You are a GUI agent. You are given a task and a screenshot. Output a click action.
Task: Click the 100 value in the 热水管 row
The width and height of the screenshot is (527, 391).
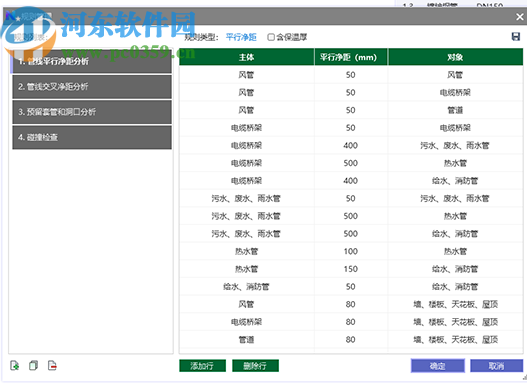351,251
